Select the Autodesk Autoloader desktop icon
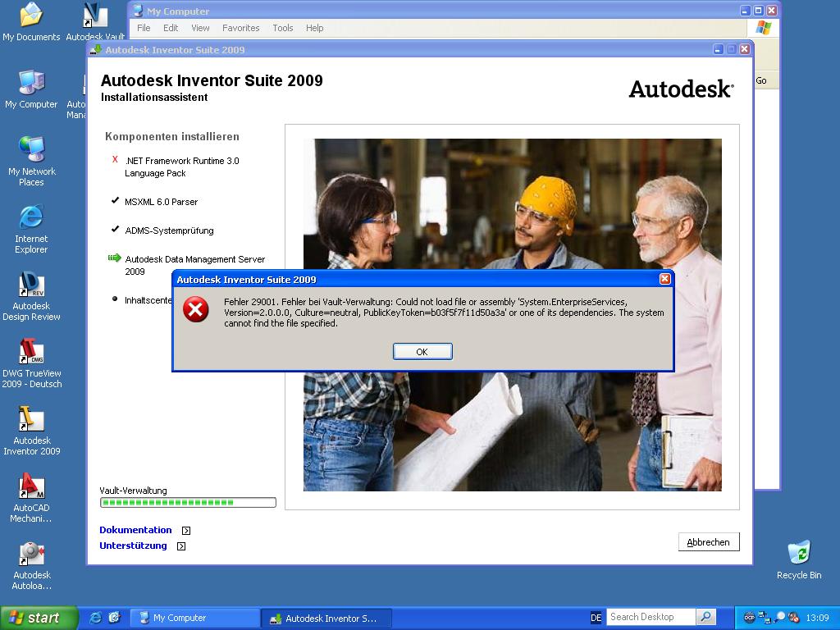The image size is (840, 630). 32,565
